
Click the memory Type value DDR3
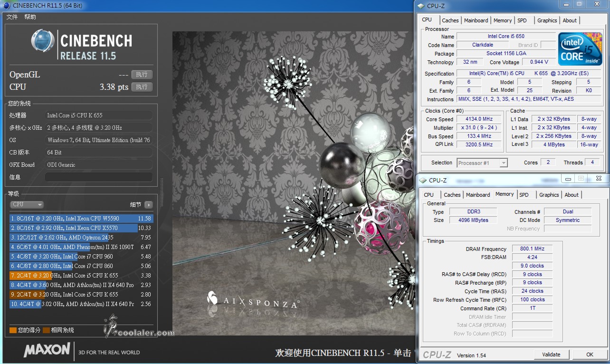tap(472, 212)
